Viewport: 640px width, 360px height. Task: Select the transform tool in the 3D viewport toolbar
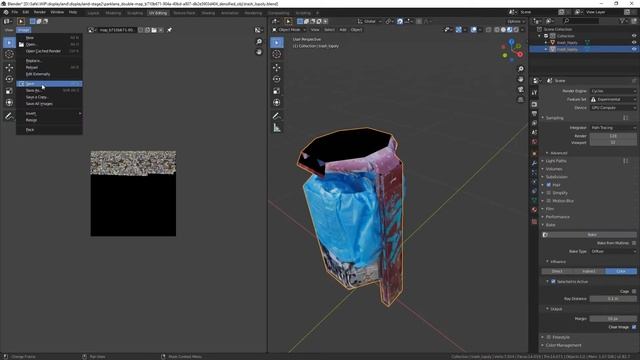[x=277, y=102]
